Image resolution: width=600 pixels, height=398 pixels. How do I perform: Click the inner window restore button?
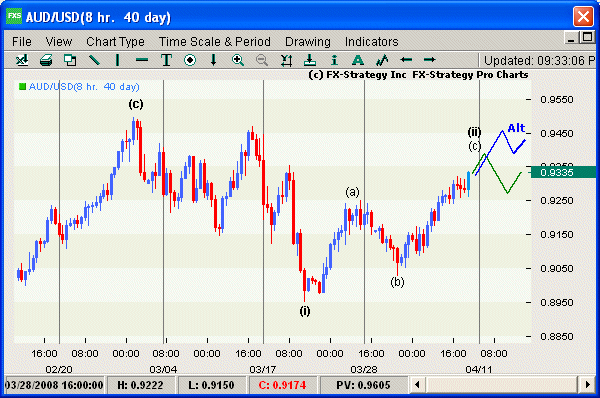(x=587, y=38)
